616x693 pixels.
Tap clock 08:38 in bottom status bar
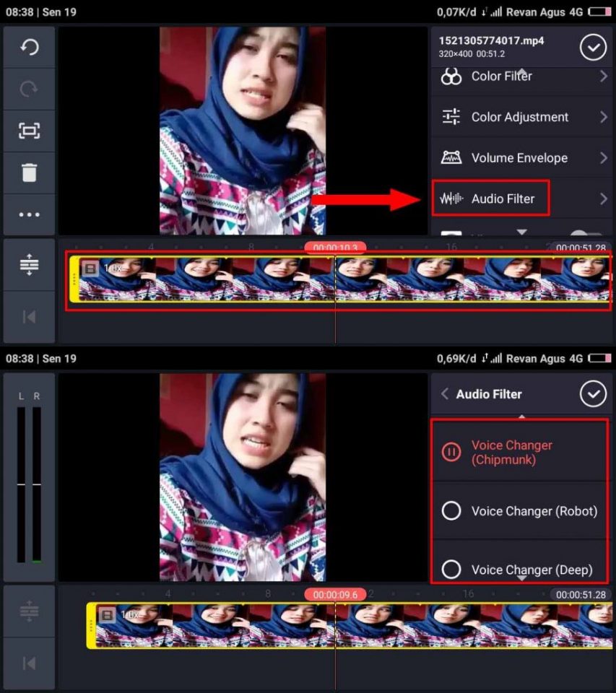pyautogui.click(x=19, y=359)
